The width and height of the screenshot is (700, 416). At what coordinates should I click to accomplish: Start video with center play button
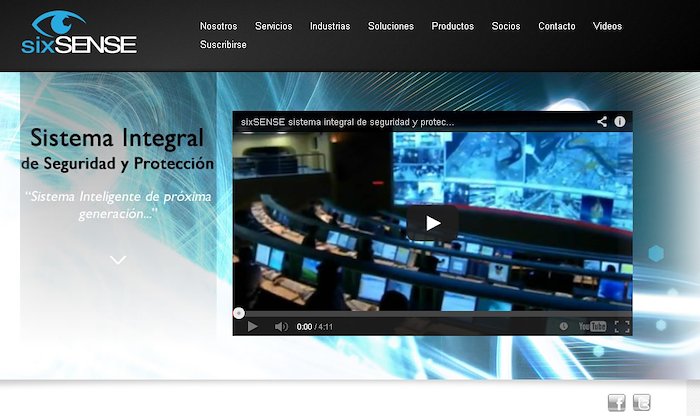click(x=432, y=223)
